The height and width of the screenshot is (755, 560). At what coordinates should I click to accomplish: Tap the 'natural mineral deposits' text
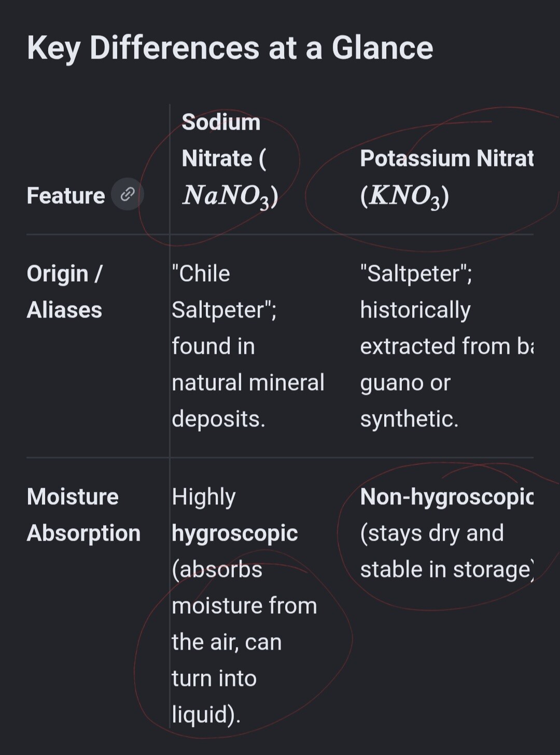click(248, 401)
